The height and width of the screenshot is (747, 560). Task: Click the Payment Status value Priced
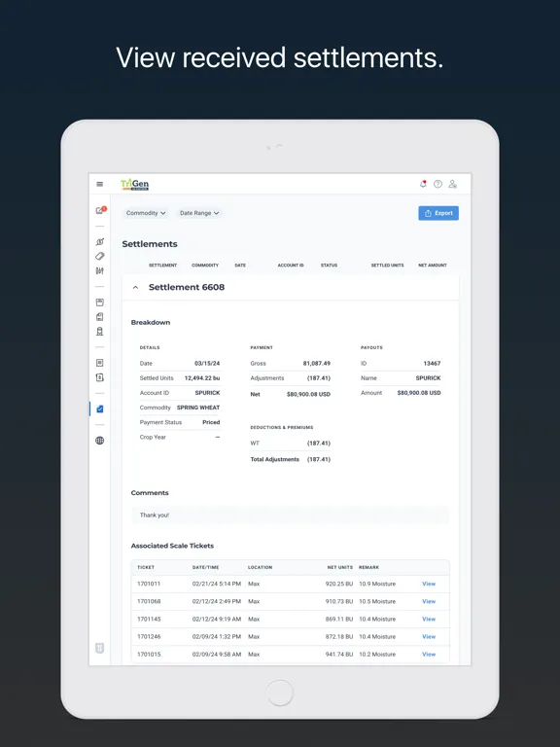tap(211, 422)
